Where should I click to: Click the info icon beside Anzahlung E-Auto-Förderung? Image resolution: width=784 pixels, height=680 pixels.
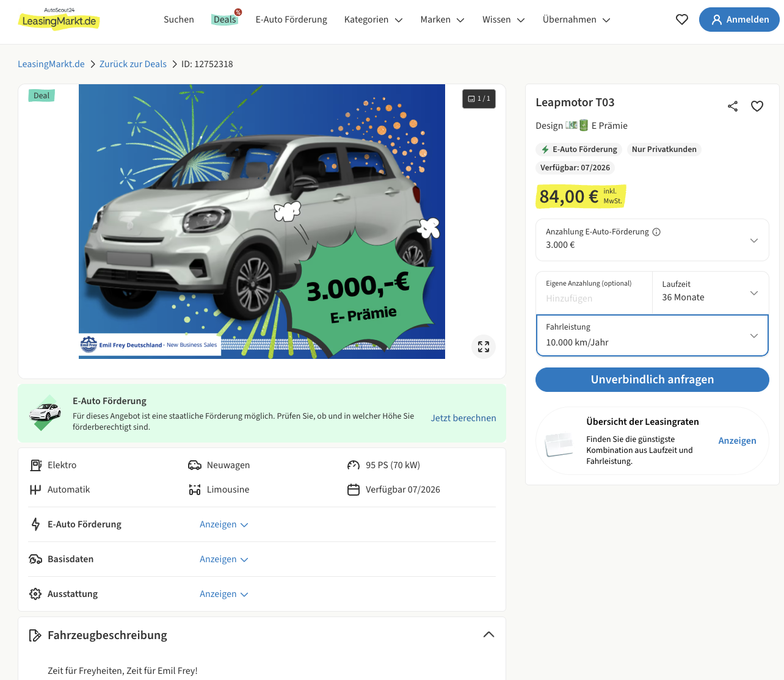click(656, 232)
